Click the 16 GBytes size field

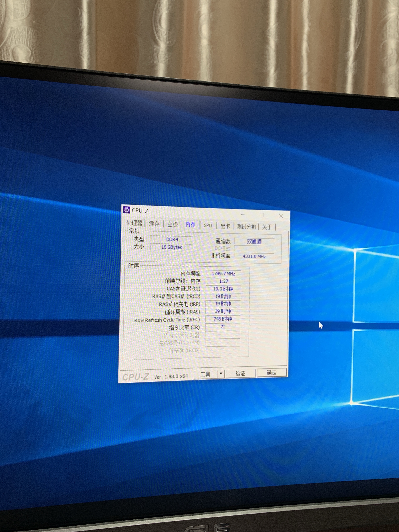click(172, 247)
